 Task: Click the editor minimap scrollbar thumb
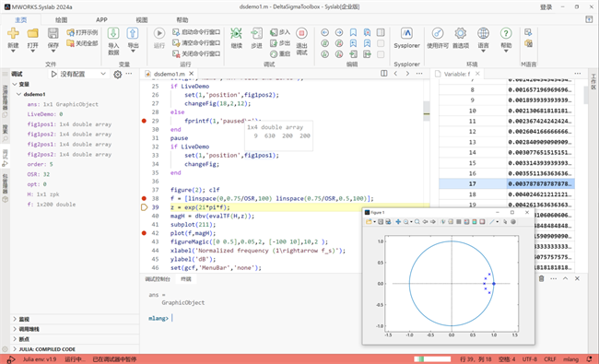point(427,111)
